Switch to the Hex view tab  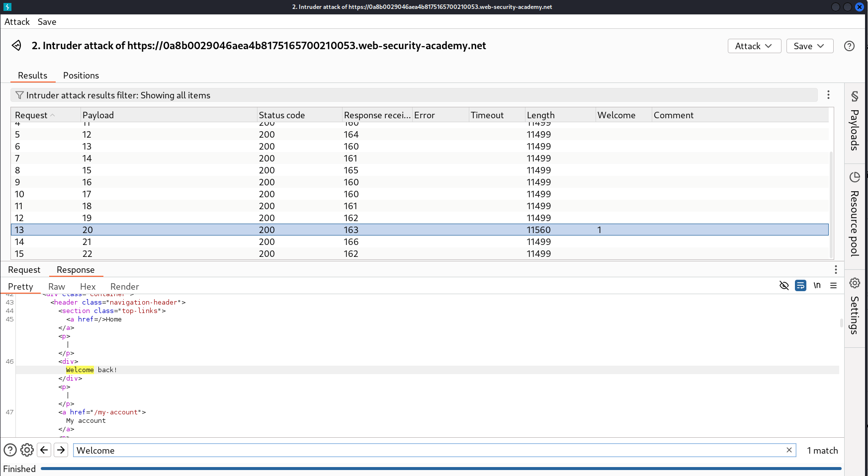coord(87,287)
